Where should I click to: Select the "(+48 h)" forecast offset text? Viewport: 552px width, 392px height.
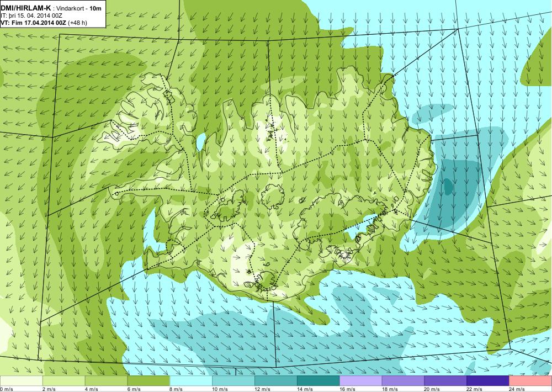[77, 23]
